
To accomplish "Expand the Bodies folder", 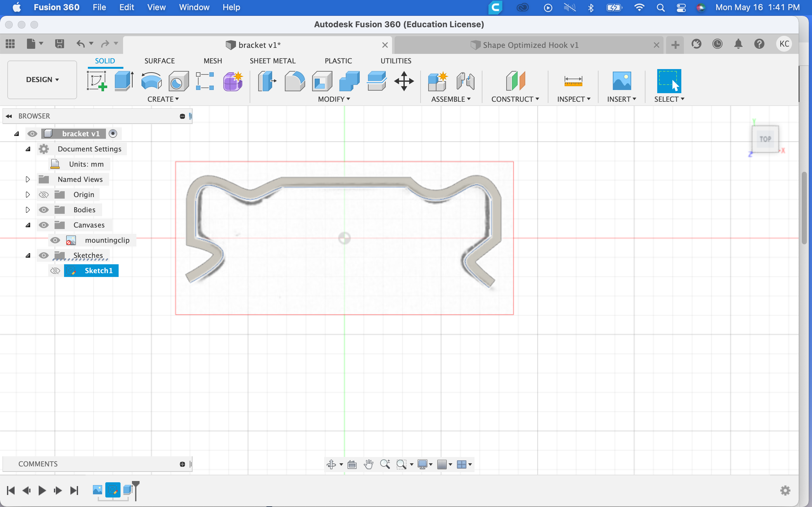I will click(27, 209).
